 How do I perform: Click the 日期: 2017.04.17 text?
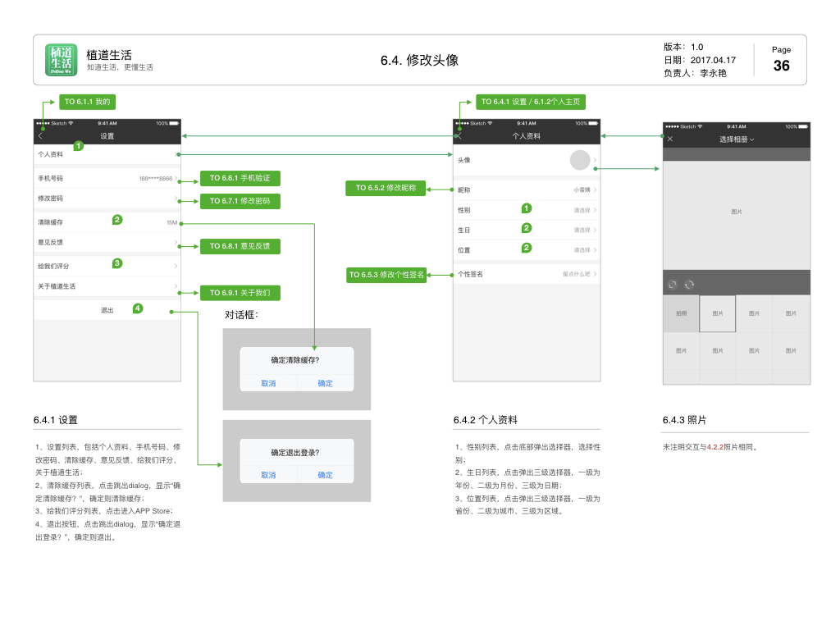[x=700, y=60]
